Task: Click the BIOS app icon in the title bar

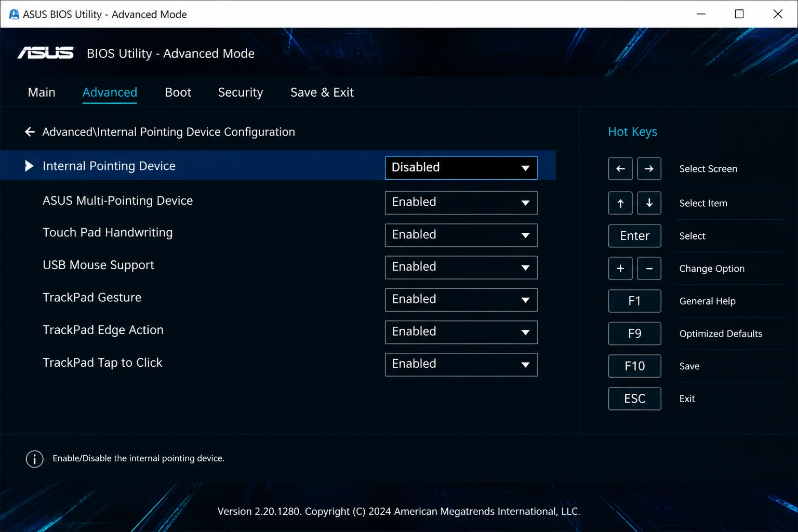Action: tap(14, 14)
